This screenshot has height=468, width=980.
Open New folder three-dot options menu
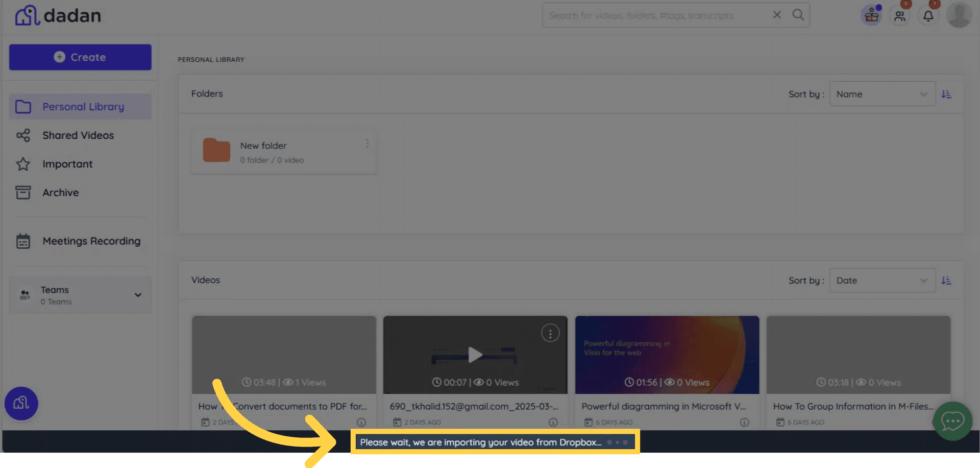click(x=367, y=144)
